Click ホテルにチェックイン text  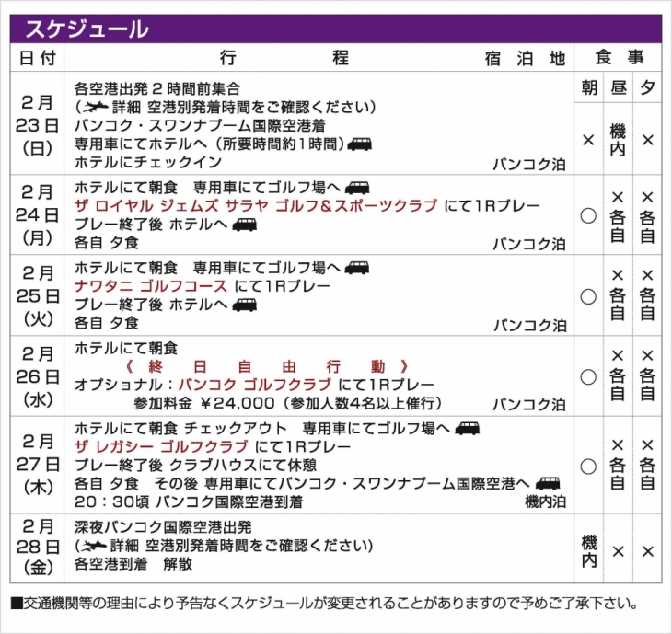(x=148, y=162)
